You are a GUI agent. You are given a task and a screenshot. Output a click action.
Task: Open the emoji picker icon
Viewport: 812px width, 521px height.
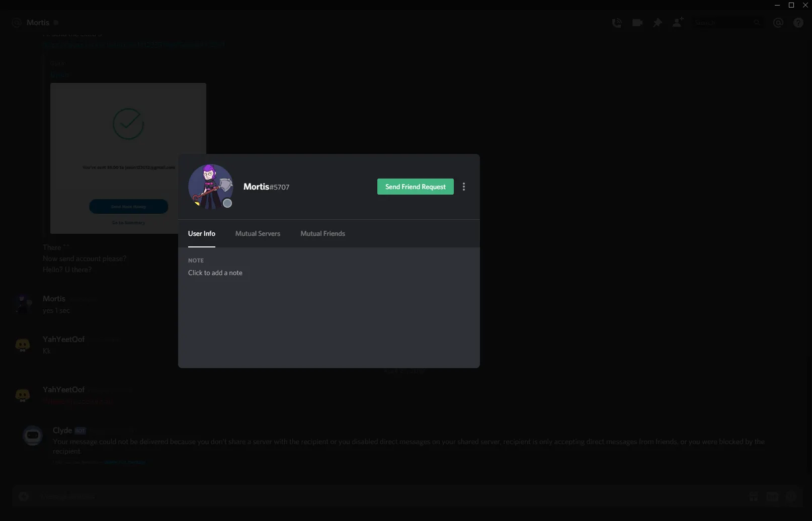[x=791, y=496]
